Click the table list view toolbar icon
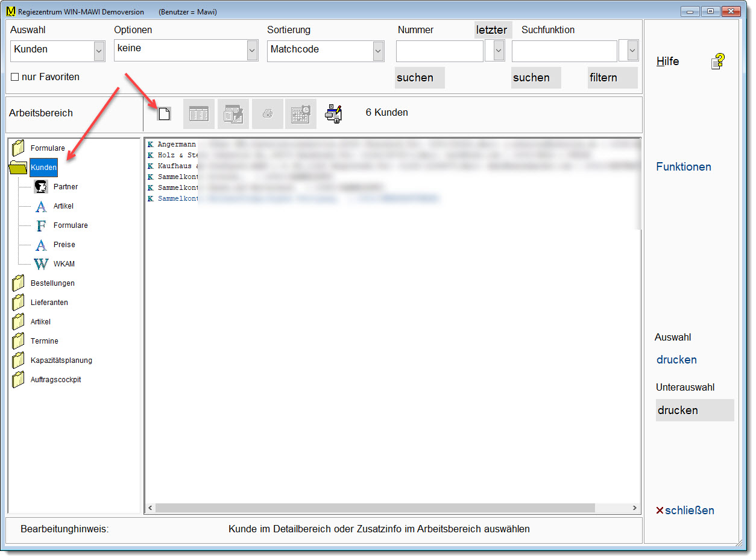The width and height of the screenshot is (756, 560). (x=198, y=114)
